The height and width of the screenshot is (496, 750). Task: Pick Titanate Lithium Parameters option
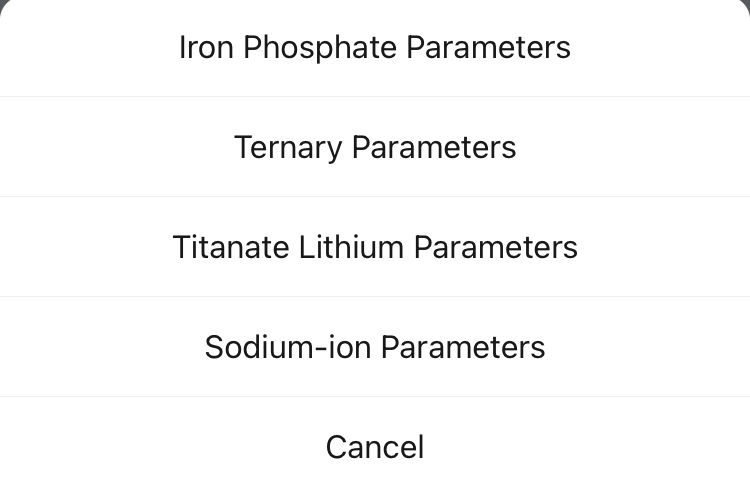pos(375,247)
